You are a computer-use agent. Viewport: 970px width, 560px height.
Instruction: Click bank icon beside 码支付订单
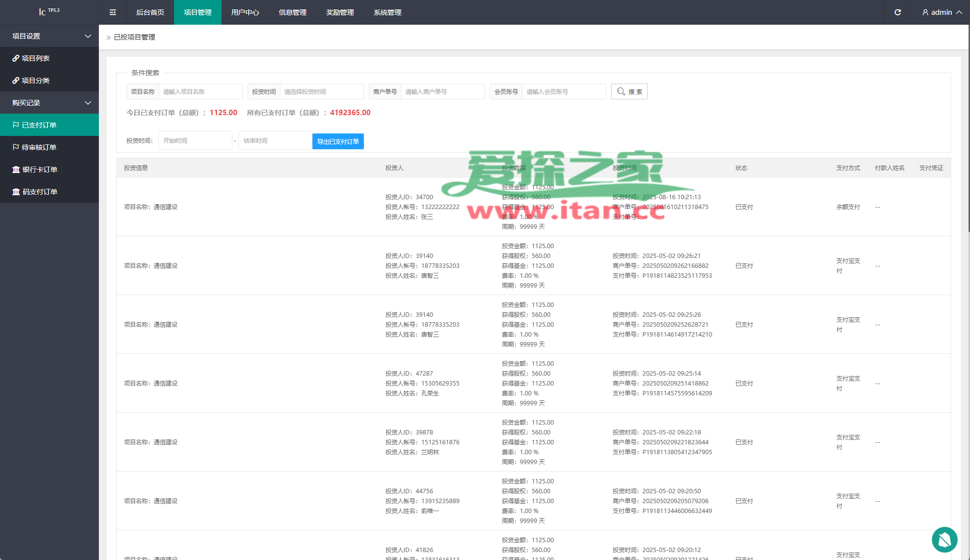[x=16, y=192]
